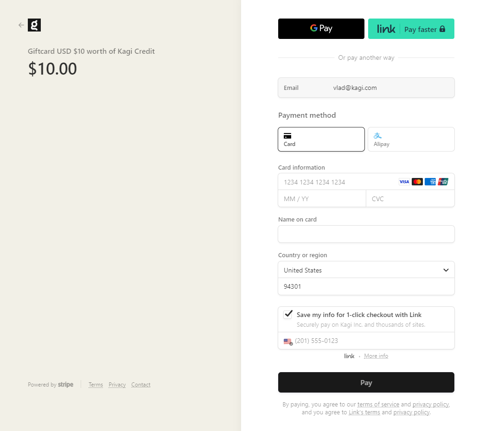504x431 pixels.
Task: Click the Visa card brand icon
Action: [404, 182]
